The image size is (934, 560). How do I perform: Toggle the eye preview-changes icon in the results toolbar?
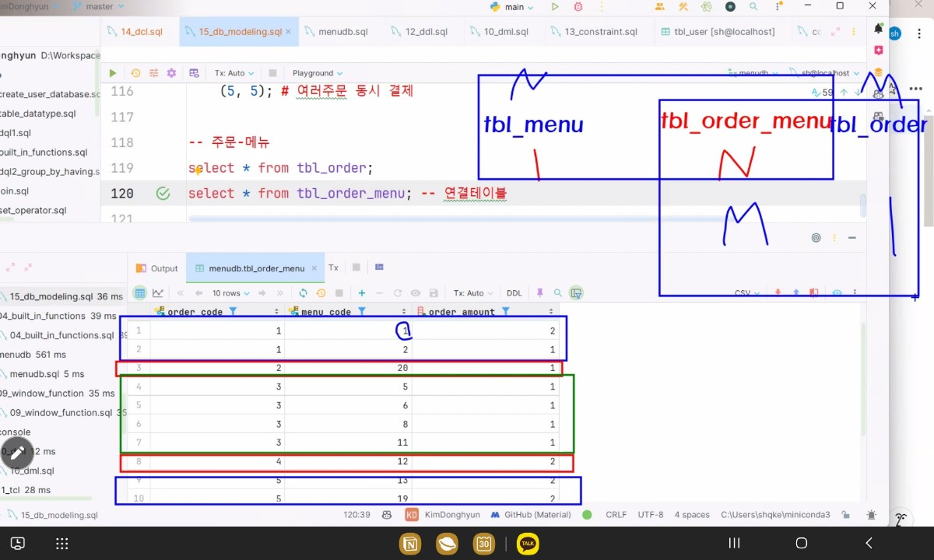pos(416,293)
